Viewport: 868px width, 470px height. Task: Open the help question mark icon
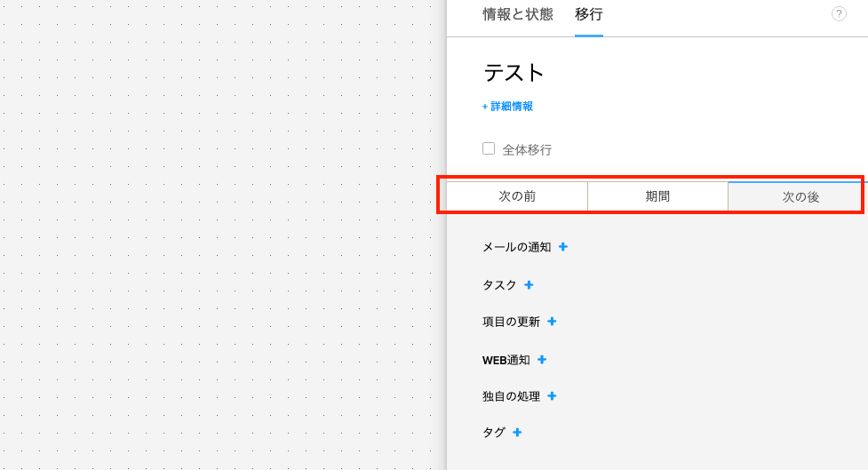coord(839,14)
